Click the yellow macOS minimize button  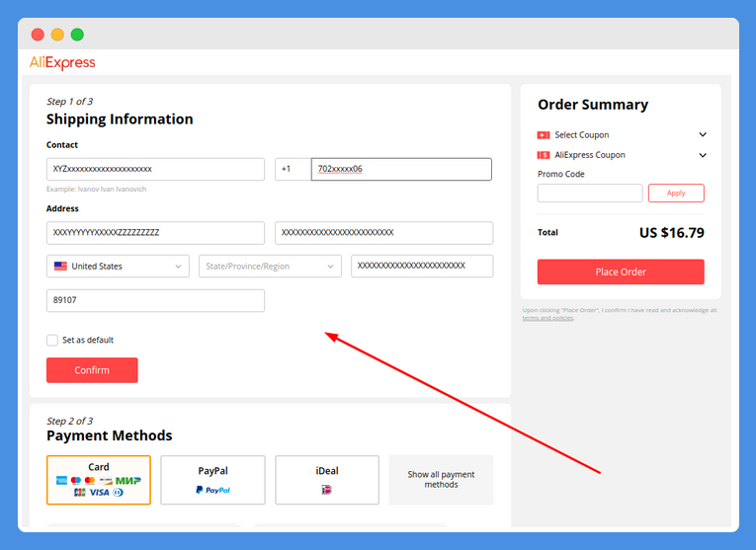click(57, 35)
